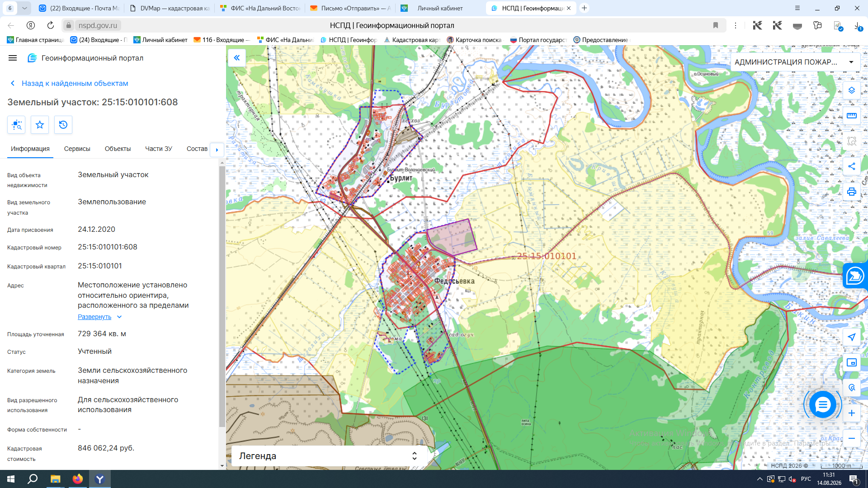Select the ruler measurement tool
The image size is (868, 488).
(x=852, y=116)
